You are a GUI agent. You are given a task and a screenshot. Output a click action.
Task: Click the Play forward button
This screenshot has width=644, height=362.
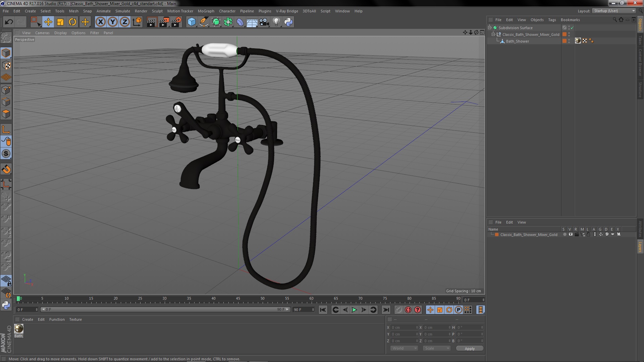[354, 310]
